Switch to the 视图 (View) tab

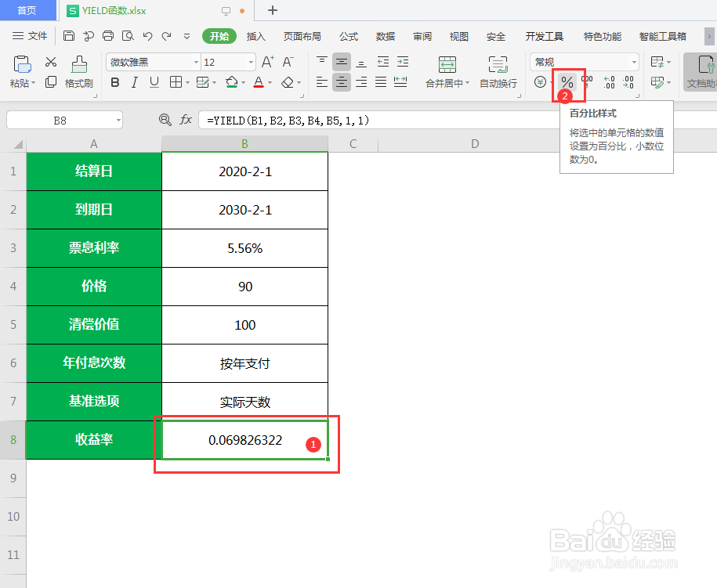[458, 36]
